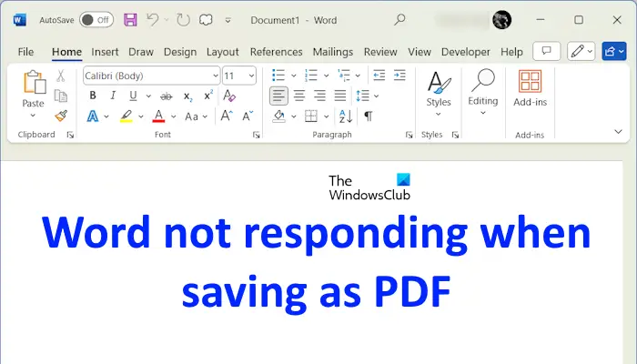Collapse the ribbon with chevron

618,131
